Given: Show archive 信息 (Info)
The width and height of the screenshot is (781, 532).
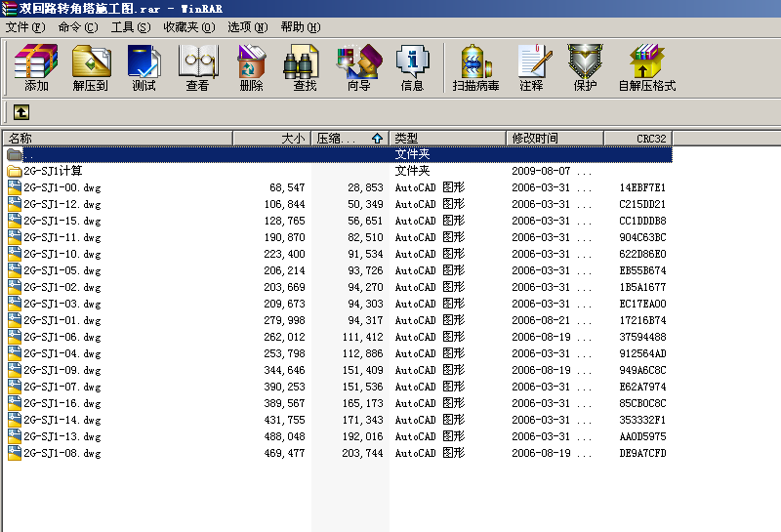Looking at the screenshot, I should coord(412,67).
